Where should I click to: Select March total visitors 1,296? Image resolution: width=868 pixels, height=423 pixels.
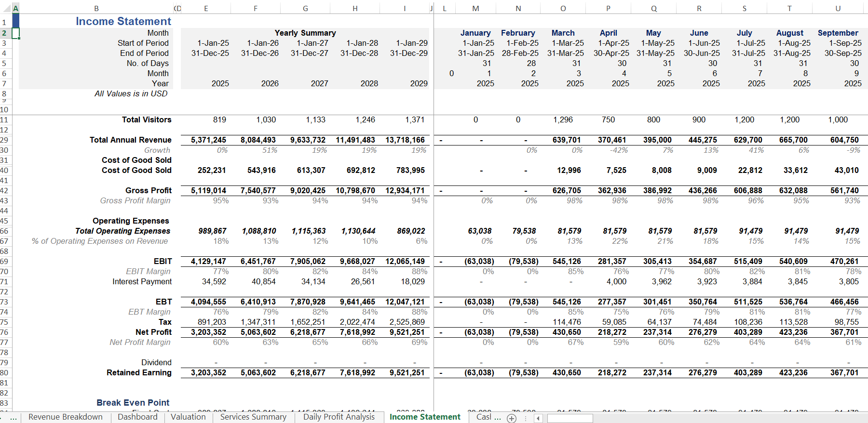pyautogui.click(x=563, y=119)
